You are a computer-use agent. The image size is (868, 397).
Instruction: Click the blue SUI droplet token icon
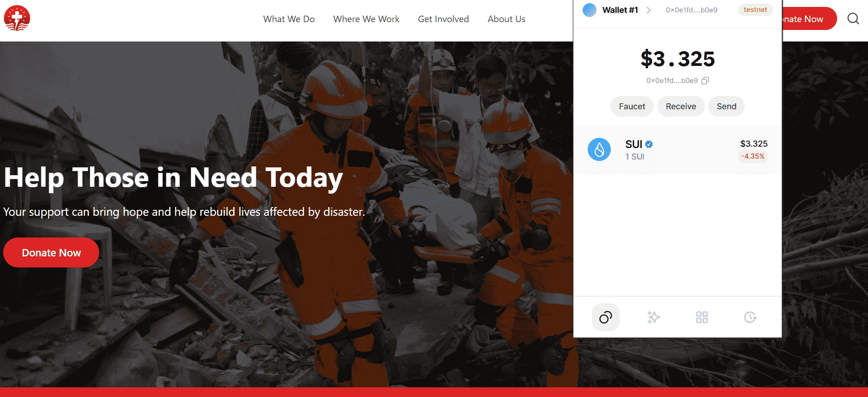[x=599, y=149]
